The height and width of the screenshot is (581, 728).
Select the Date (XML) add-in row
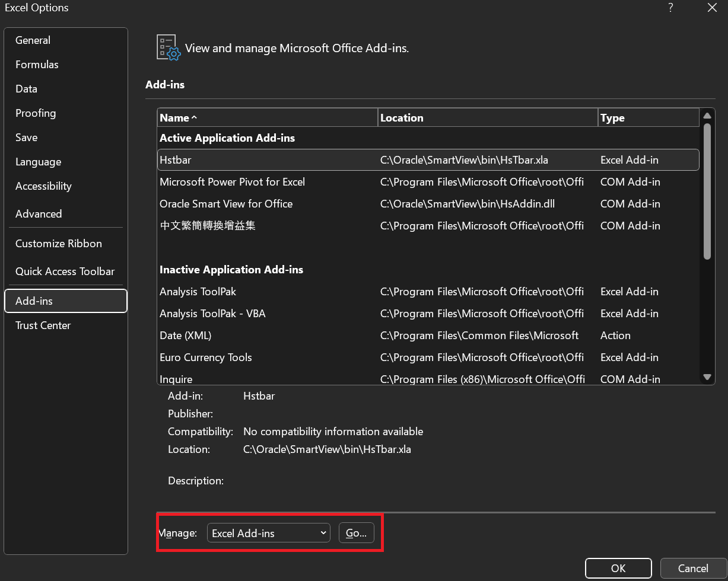[428, 336]
